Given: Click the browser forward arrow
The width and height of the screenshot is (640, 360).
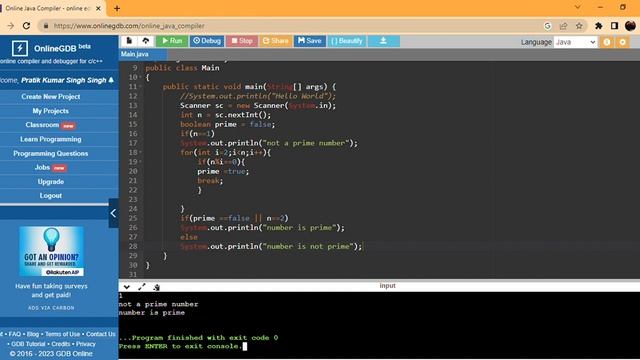Looking at the screenshot, I should [11, 26].
